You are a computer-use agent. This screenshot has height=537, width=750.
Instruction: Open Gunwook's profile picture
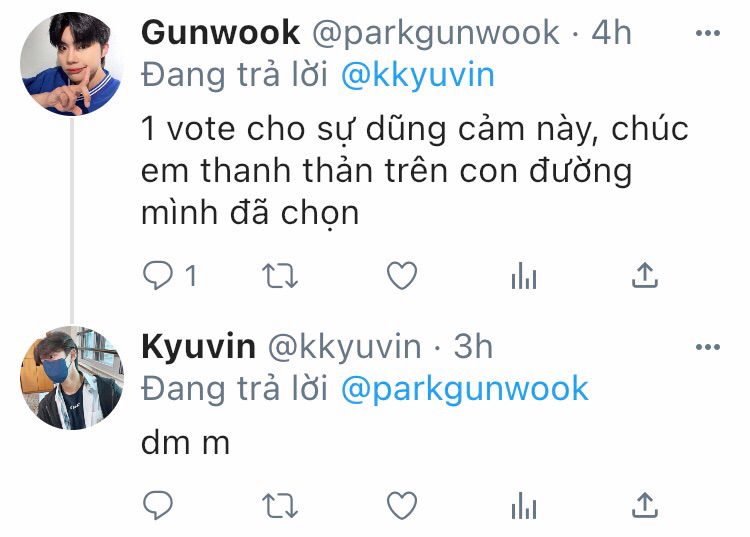click(72, 64)
